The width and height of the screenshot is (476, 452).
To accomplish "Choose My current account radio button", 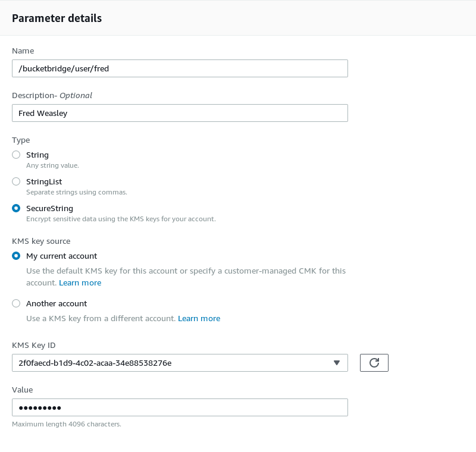I will pyautogui.click(x=16, y=256).
